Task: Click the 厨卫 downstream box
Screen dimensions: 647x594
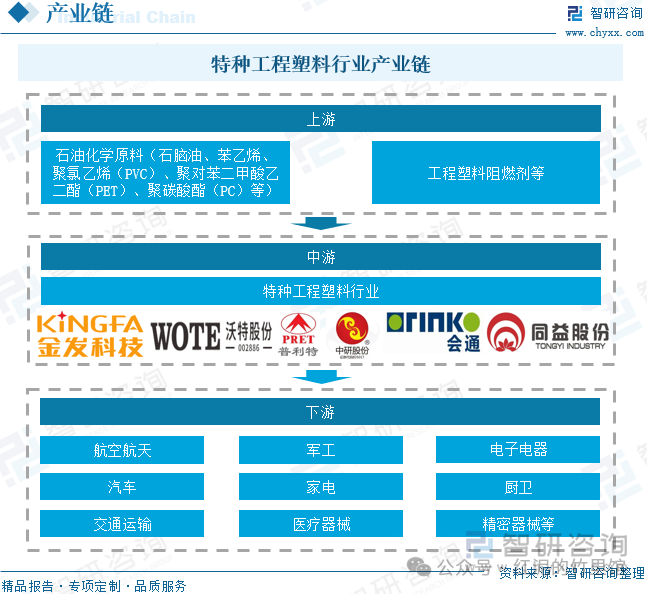Action: (518, 487)
